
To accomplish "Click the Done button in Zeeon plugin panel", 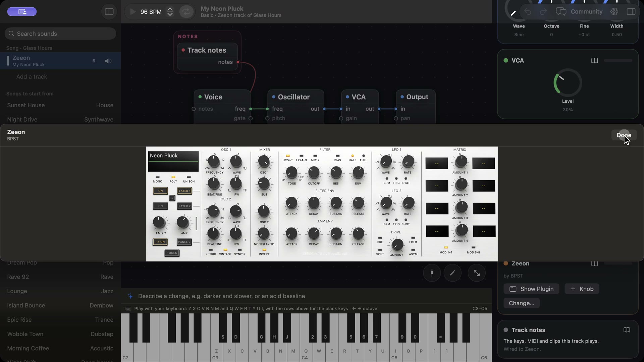I will (624, 135).
